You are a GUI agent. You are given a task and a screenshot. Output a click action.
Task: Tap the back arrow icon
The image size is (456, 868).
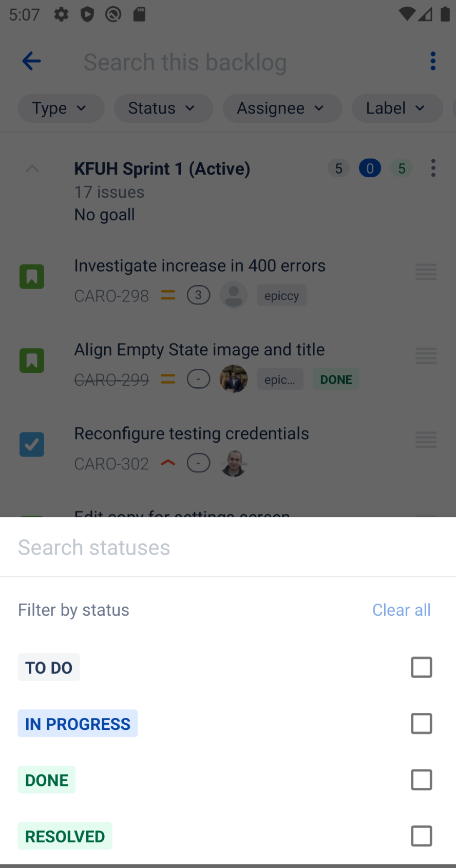click(31, 61)
